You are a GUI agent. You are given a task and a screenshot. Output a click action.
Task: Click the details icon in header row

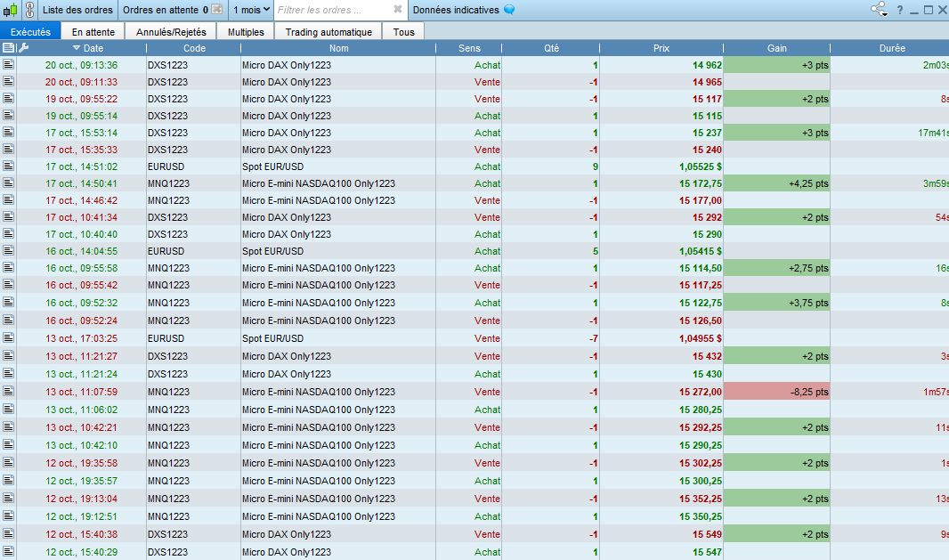[x=8, y=48]
